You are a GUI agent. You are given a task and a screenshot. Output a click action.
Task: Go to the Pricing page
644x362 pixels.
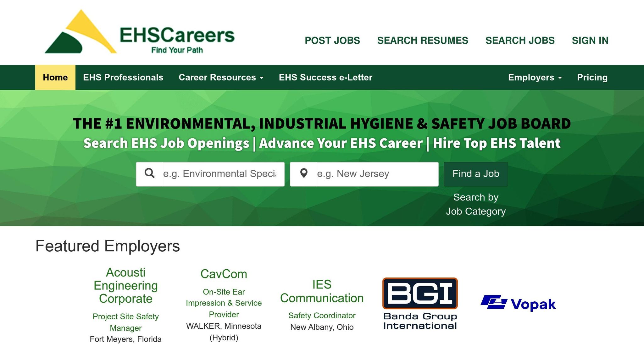[592, 77]
